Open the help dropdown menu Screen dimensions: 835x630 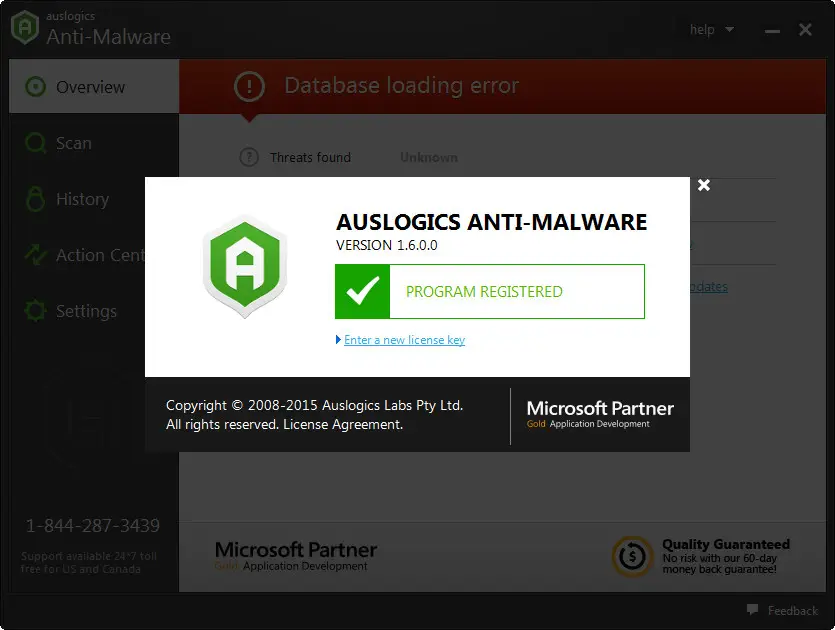tap(711, 30)
